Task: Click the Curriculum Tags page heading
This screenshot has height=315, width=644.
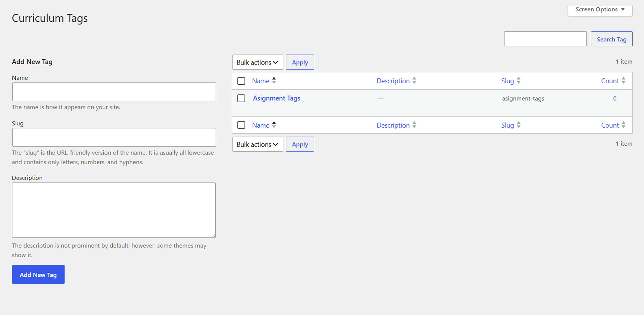Action: point(50,18)
